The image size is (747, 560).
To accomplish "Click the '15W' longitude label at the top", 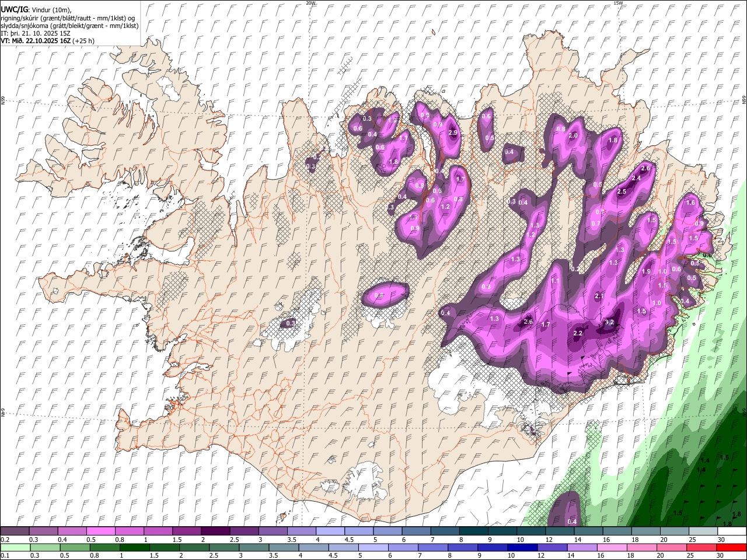I will 619,3.
